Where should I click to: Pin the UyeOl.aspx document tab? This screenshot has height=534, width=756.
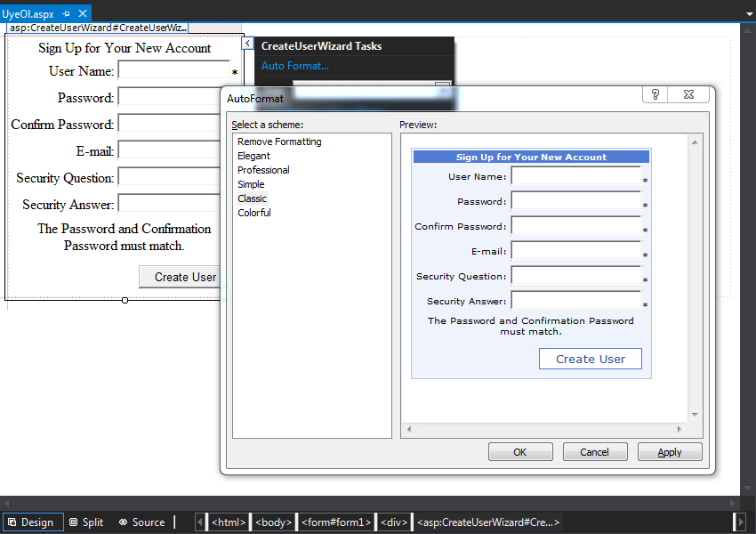tap(67, 14)
